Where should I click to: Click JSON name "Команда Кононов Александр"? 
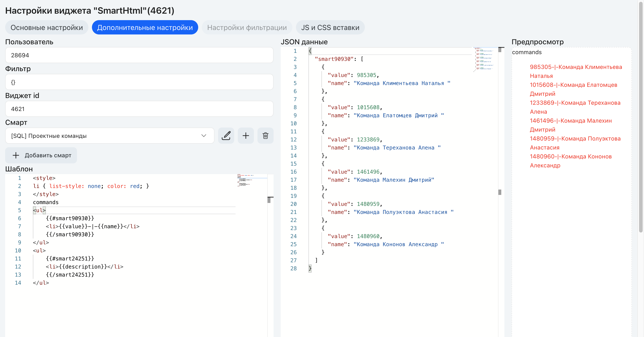pyautogui.click(x=398, y=245)
